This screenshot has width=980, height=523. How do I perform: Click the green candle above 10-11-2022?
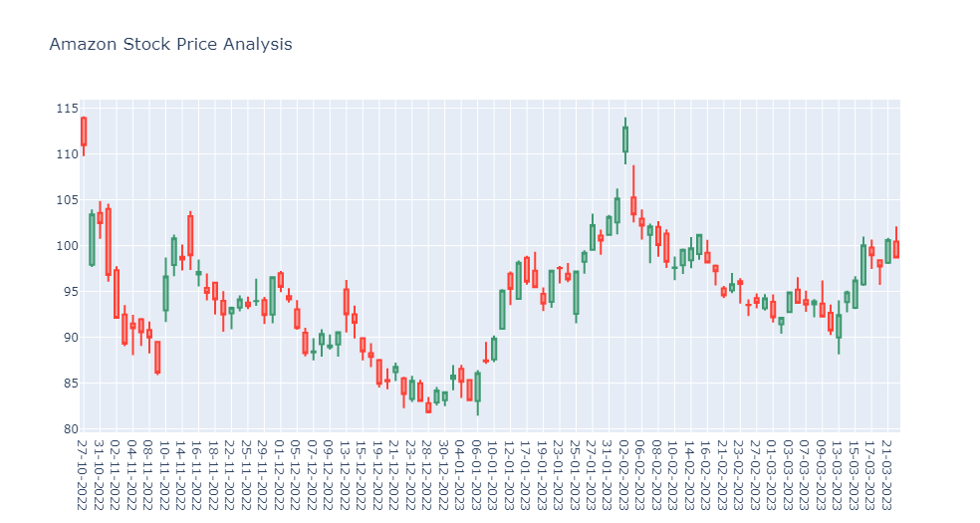(165, 293)
